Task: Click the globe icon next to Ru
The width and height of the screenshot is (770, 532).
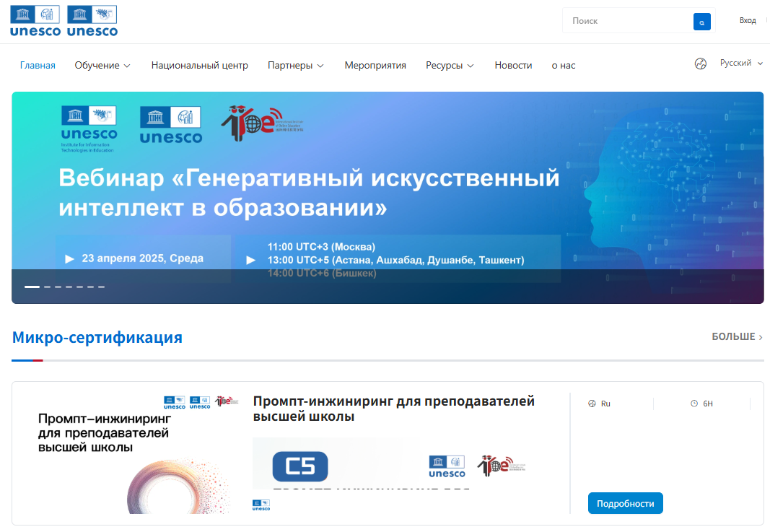Action: pyautogui.click(x=592, y=404)
